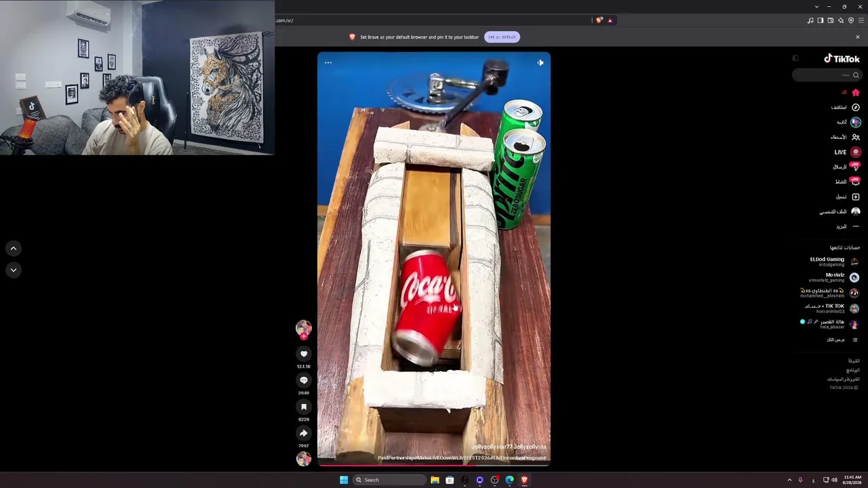Open the Activity notifications in sidebar
The image size is (868, 488).
coord(847,182)
